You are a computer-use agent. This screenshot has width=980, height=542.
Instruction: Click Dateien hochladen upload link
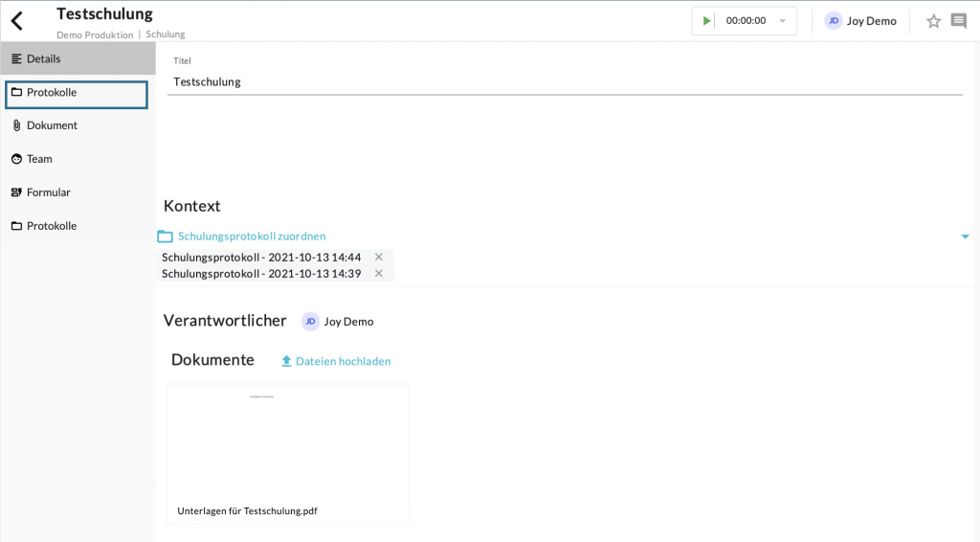click(343, 361)
